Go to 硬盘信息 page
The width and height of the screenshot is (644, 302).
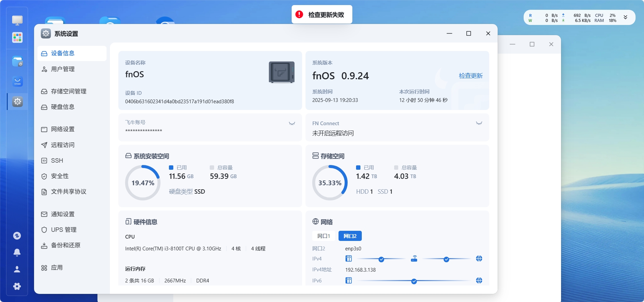coord(72,107)
